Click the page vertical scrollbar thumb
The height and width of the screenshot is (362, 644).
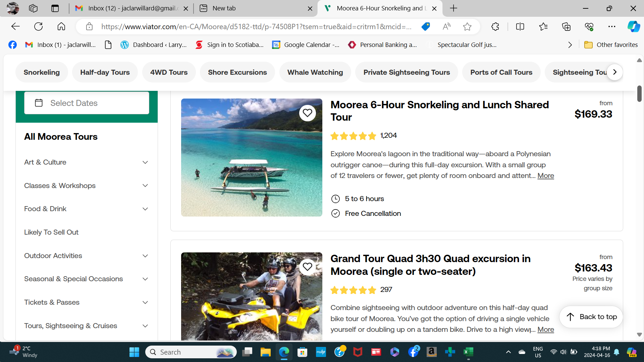click(x=639, y=94)
